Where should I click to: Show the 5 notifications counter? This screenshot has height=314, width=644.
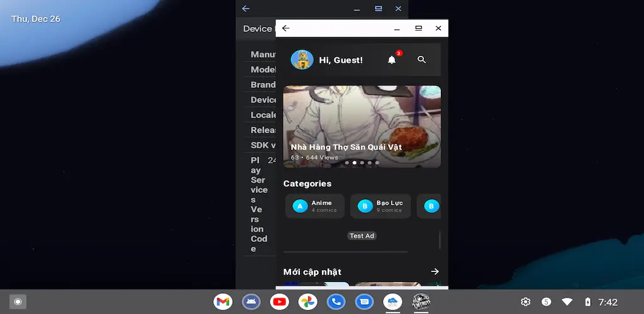coord(546,302)
